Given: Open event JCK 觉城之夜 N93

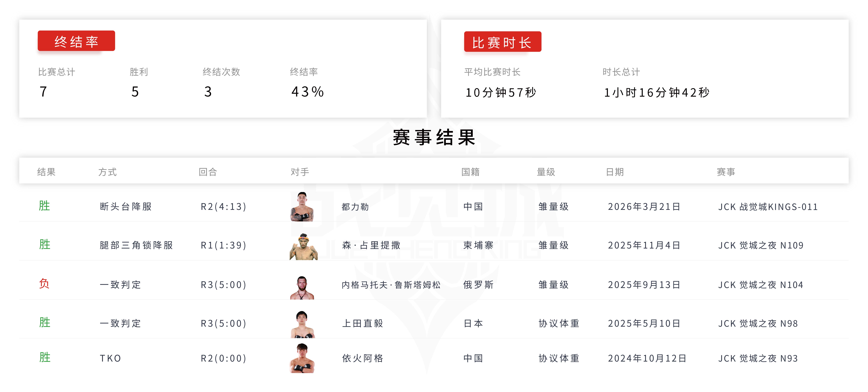Looking at the screenshot, I should 758,358.
